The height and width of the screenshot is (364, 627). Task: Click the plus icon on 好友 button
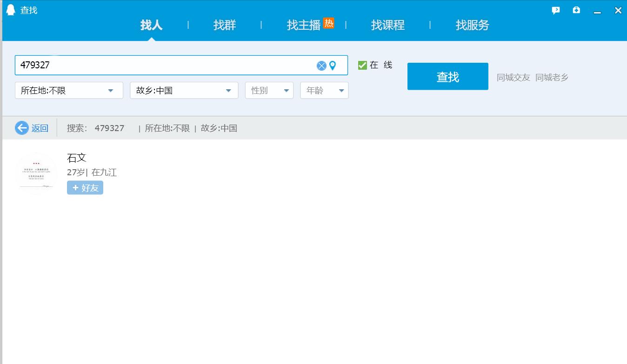point(75,187)
